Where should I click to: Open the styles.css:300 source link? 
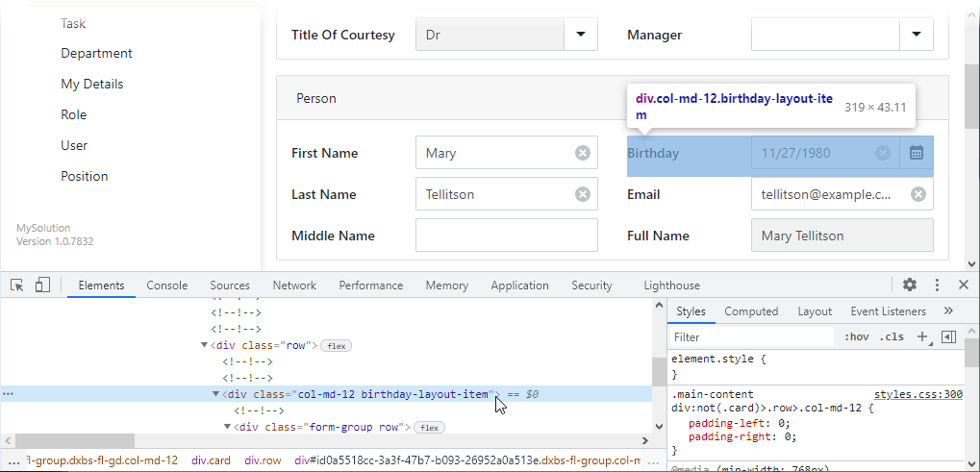coord(917,394)
